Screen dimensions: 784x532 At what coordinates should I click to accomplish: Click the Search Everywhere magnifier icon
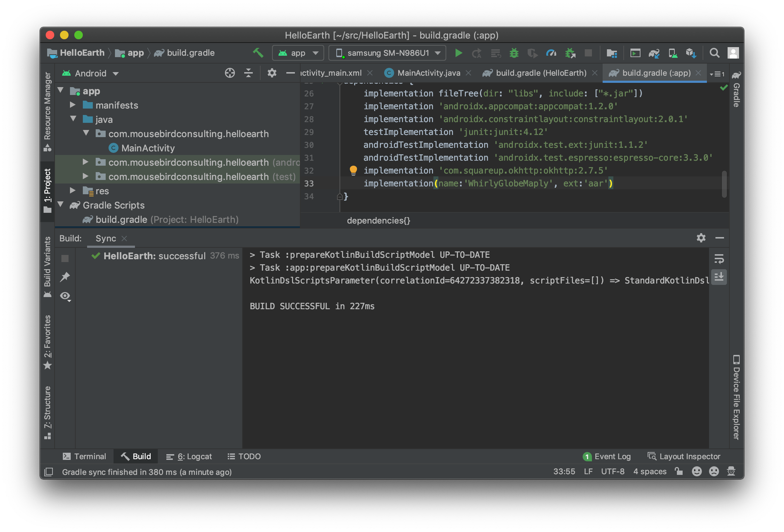[x=714, y=53]
